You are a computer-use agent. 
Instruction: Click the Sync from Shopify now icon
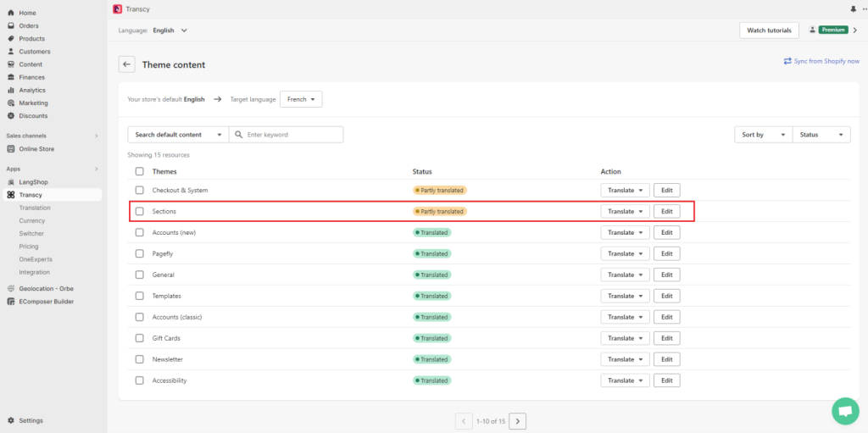pyautogui.click(x=787, y=62)
